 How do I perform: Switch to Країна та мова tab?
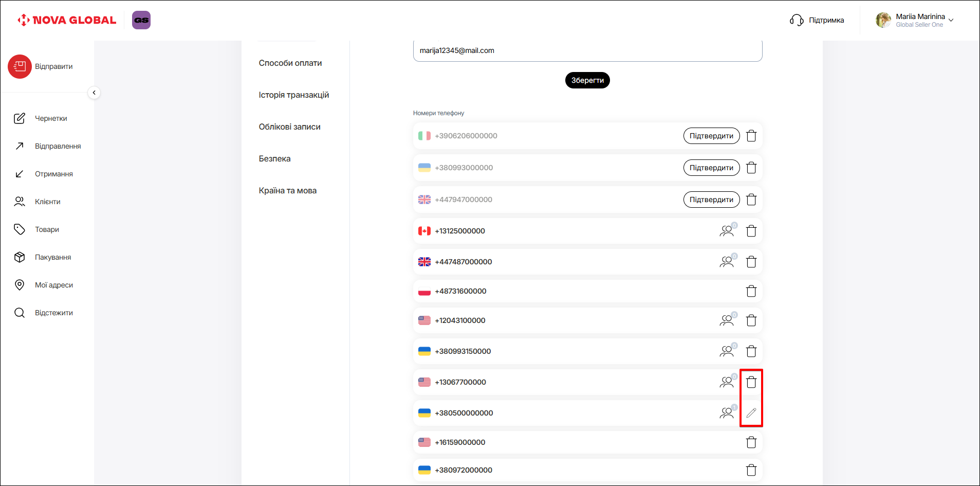pos(287,190)
